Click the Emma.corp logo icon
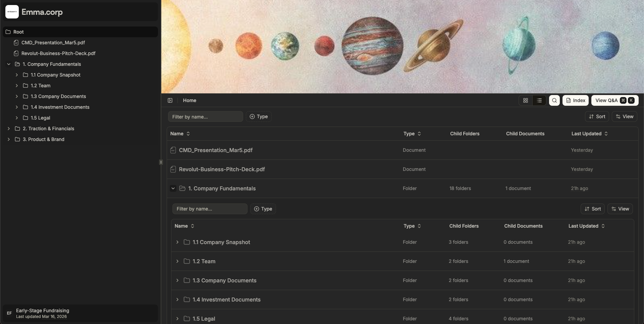The image size is (644, 324). coord(12,12)
